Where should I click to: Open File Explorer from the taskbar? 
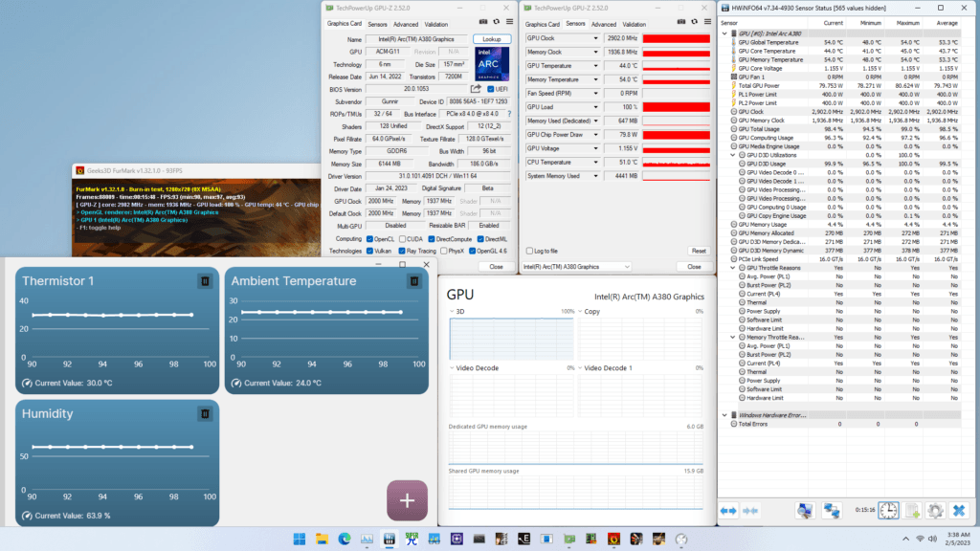322,539
